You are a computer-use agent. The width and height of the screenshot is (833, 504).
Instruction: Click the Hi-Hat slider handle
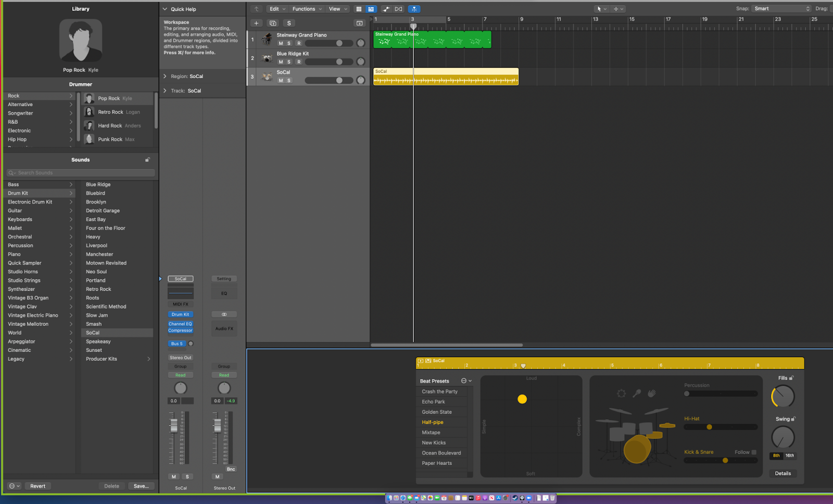pyautogui.click(x=709, y=427)
